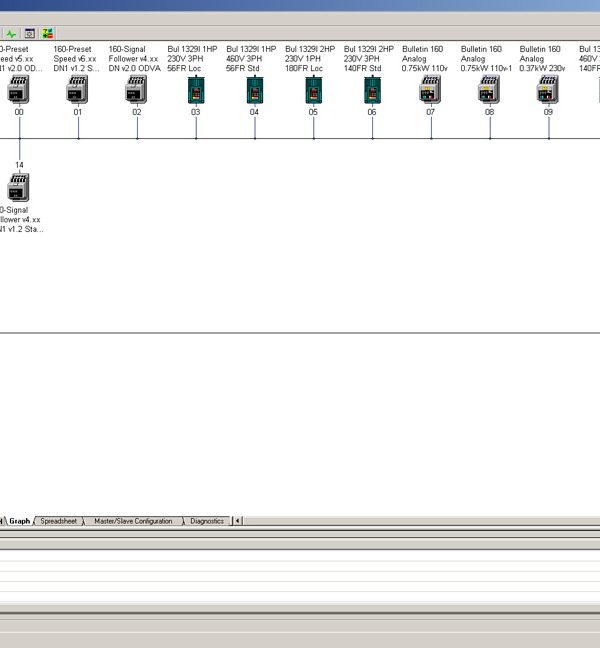Viewport: 600px width, 648px height.
Task: Switch to the Spreadsheet tab
Action: [58, 521]
